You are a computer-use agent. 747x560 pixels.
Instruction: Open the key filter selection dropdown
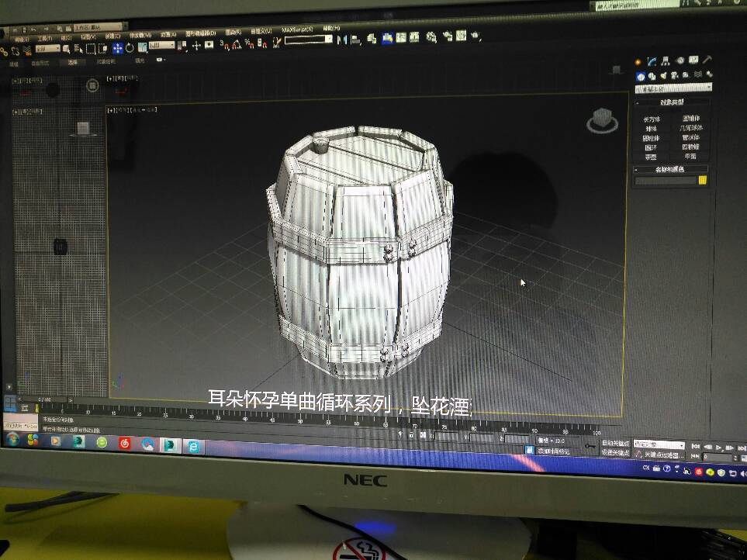[x=659, y=444]
